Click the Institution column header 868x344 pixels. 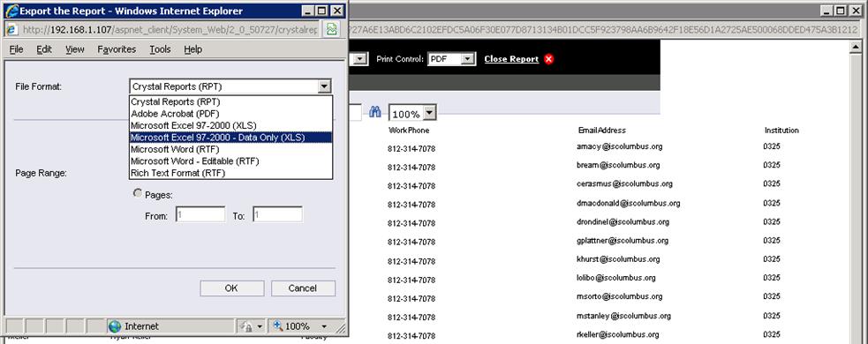pos(781,131)
